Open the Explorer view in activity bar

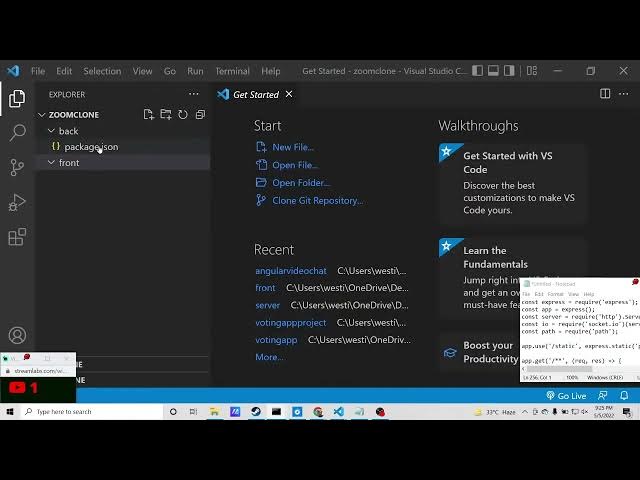click(x=17, y=98)
